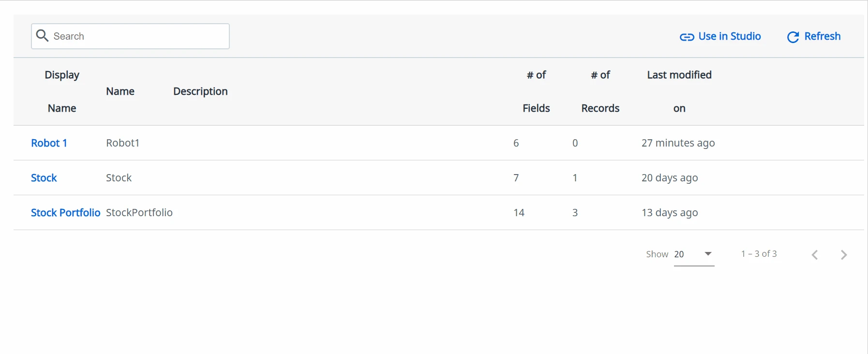868x354 pixels.
Task: Sort by number of Fields header
Action: point(536,91)
